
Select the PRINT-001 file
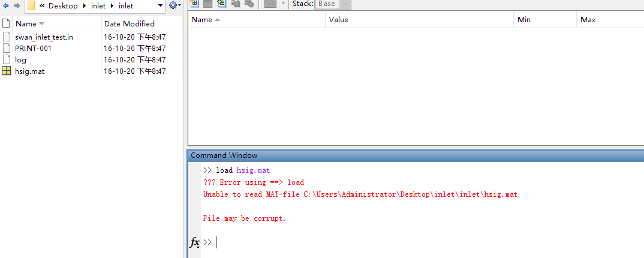click(33, 48)
